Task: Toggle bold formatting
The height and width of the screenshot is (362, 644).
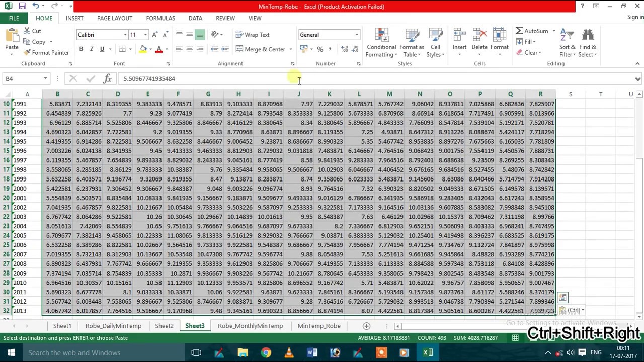Action: tap(81, 49)
